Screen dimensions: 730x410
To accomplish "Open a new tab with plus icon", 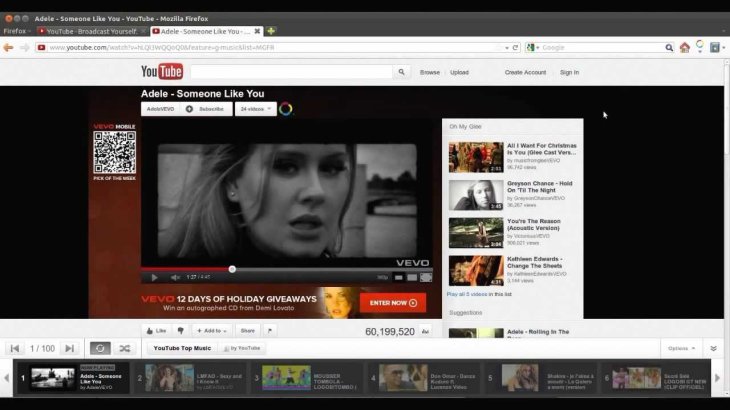I will point(271,31).
